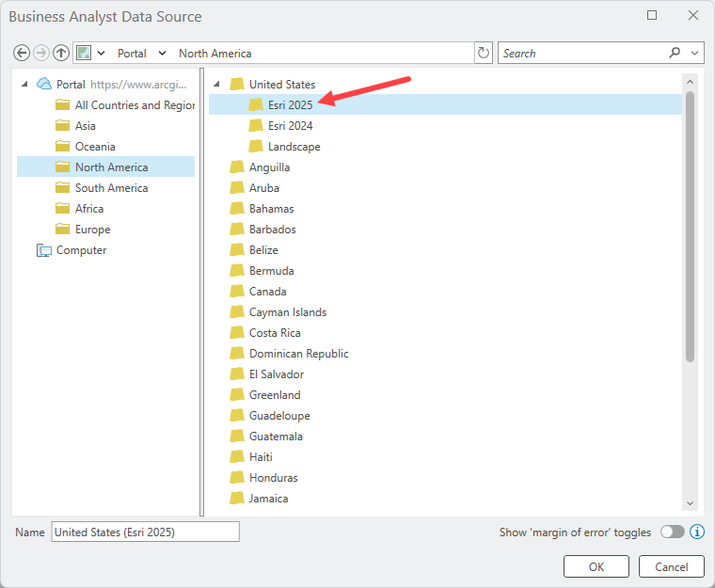The height and width of the screenshot is (588, 715).
Task: Open the search options dropdown arrow
Action: pyautogui.click(x=694, y=54)
